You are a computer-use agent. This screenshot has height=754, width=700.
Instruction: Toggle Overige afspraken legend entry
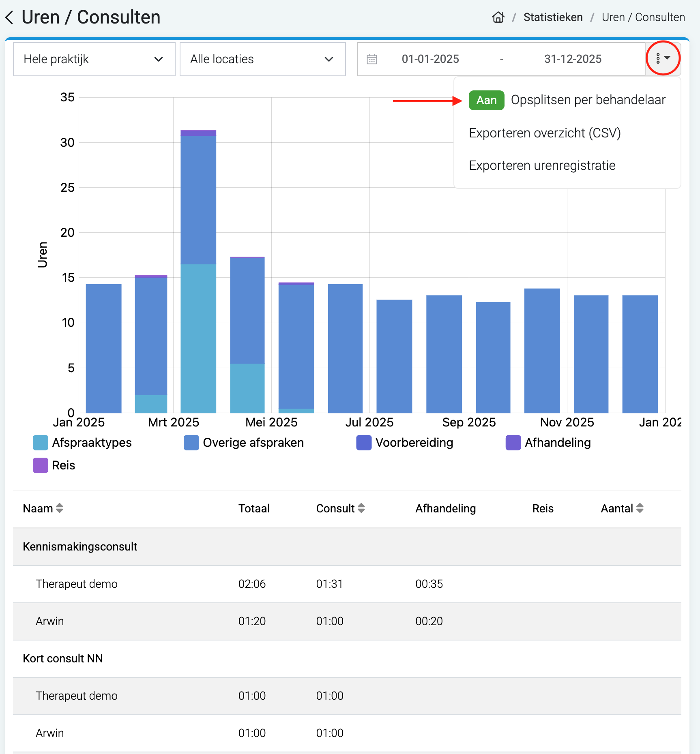point(244,442)
